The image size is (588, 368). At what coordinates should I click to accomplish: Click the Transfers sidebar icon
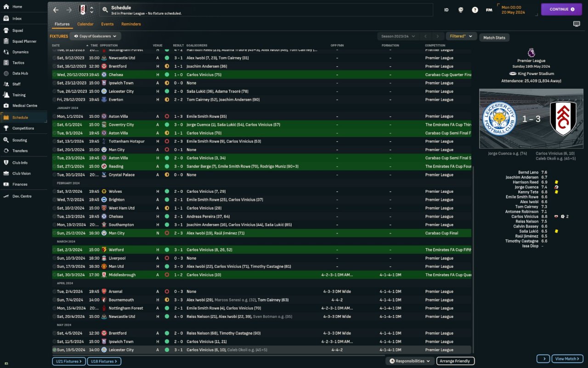point(6,151)
